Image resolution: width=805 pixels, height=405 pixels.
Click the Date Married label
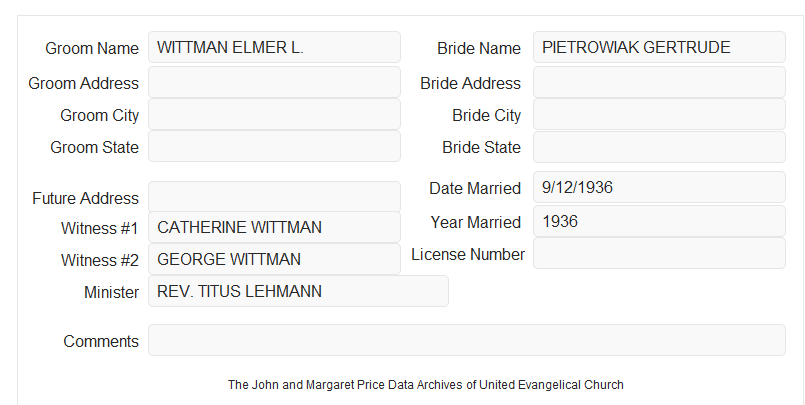[475, 188]
